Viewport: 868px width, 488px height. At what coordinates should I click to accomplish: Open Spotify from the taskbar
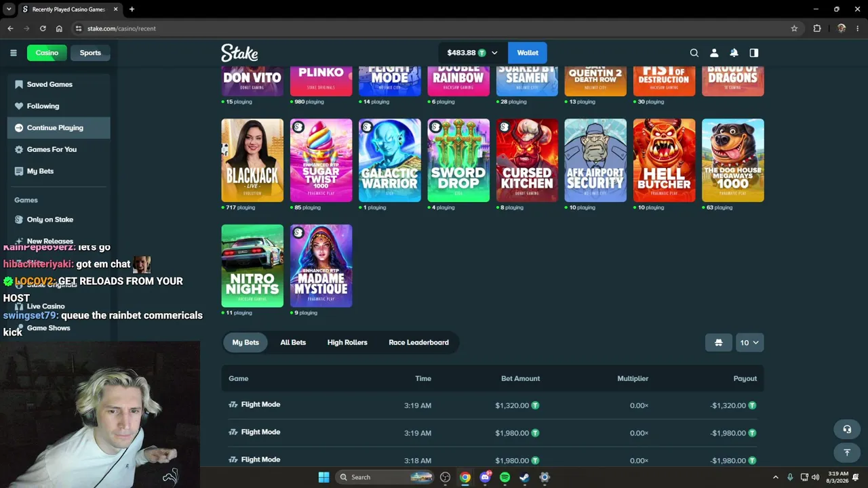(505, 477)
